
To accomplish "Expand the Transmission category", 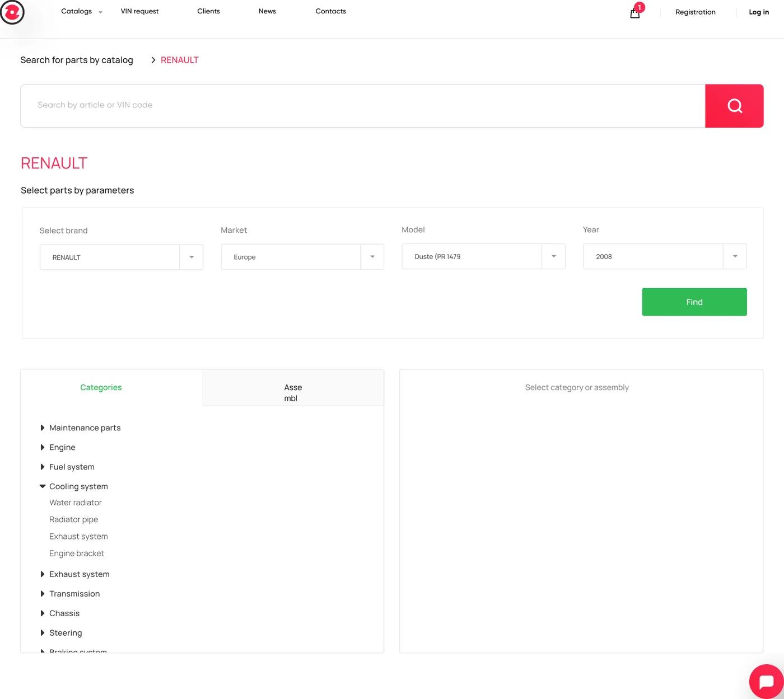I will pos(70,594).
